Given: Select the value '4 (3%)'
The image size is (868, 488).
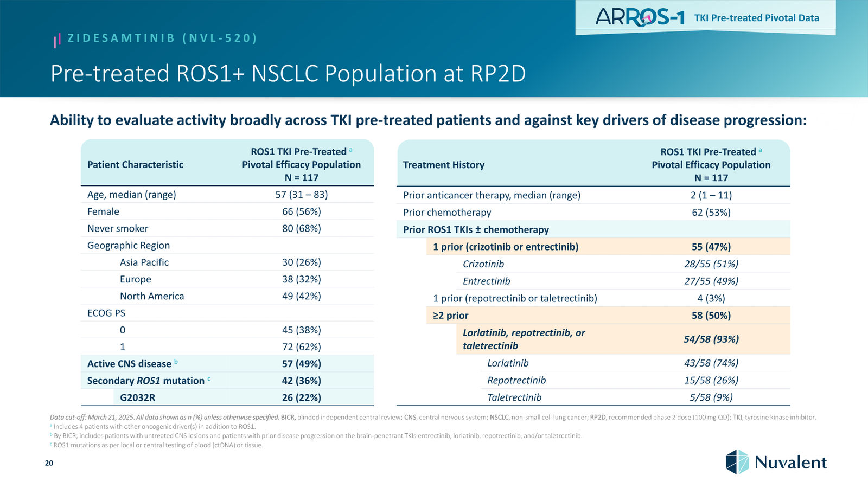Looking at the screenshot, I should coord(711,298).
